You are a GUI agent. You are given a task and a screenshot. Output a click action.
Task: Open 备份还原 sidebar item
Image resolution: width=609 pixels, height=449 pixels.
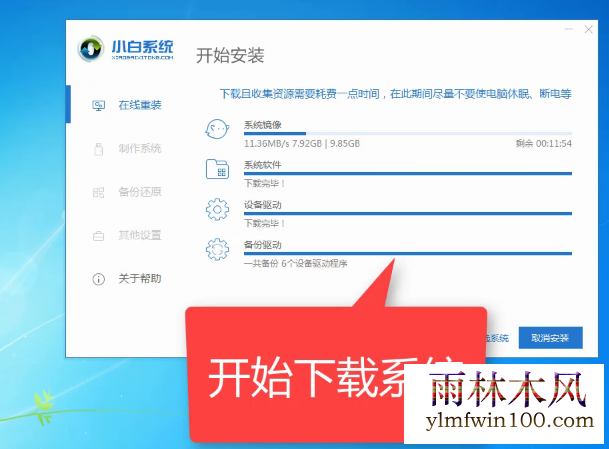[x=140, y=192]
